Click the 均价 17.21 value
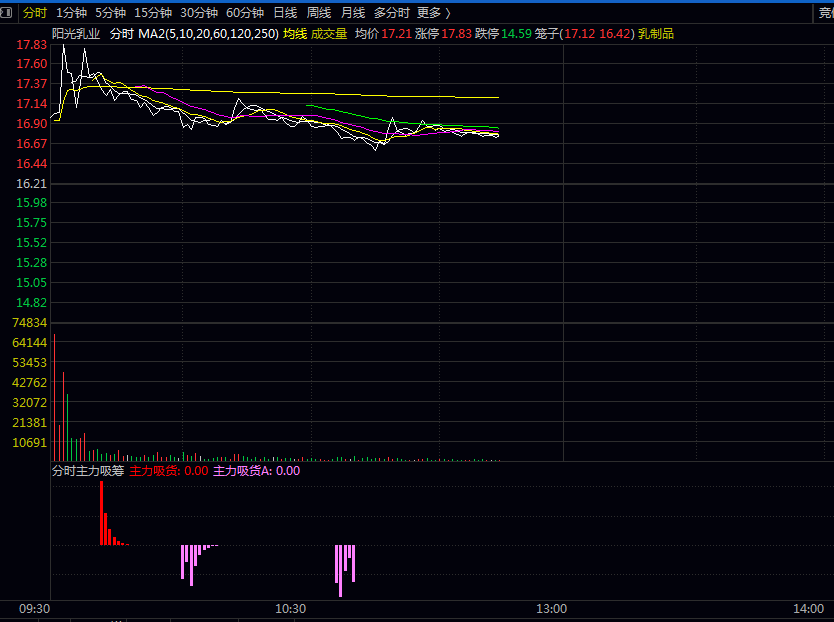Image resolution: width=834 pixels, height=622 pixels. pyautogui.click(x=383, y=34)
